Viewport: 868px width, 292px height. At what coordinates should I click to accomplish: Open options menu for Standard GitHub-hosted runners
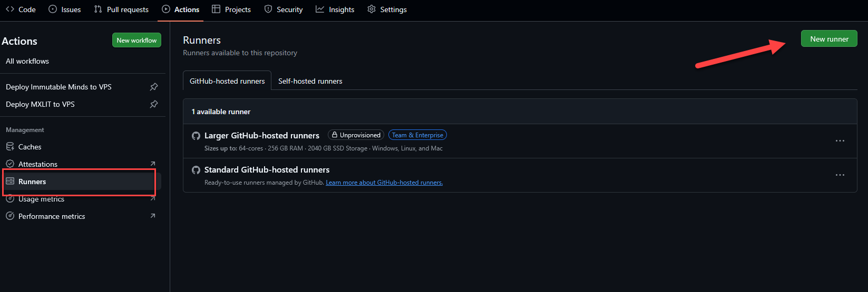point(840,175)
